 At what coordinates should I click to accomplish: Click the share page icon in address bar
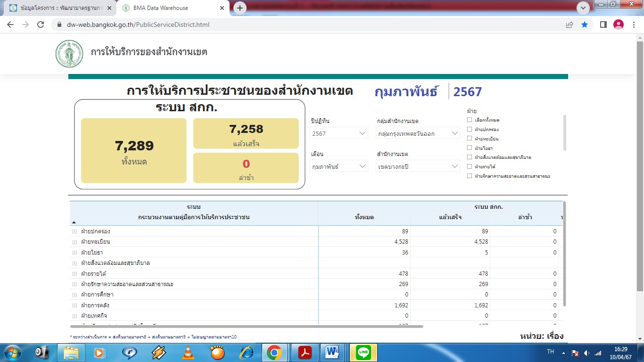570,25
